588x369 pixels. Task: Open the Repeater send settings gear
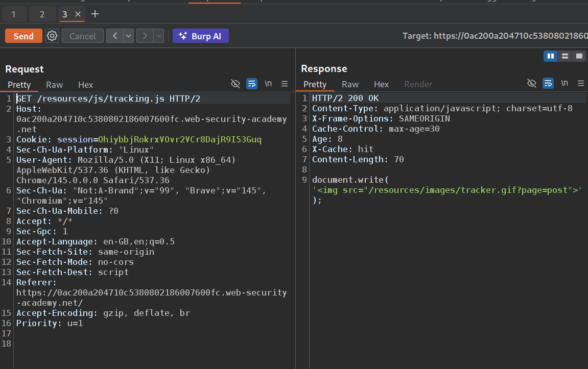(x=52, y=36)
